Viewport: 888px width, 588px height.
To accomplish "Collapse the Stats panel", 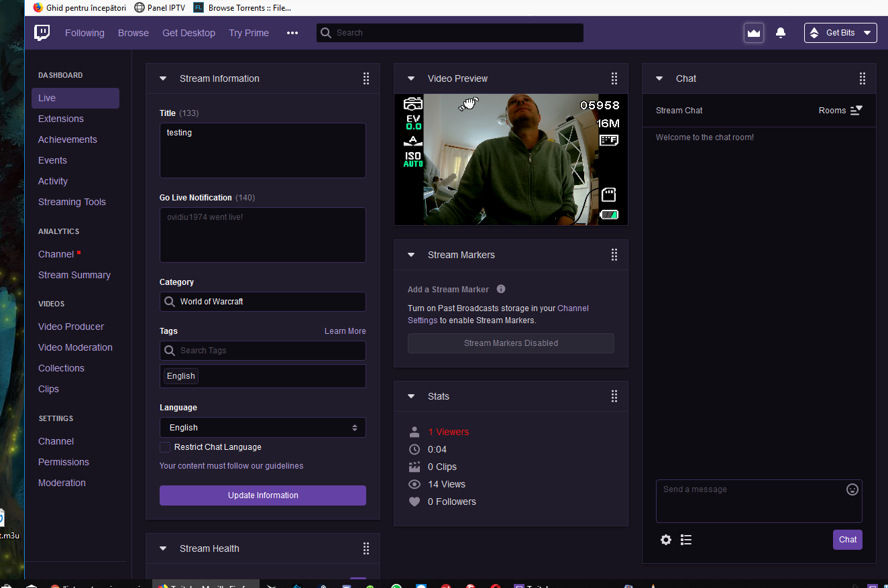I will [x=411, y=396].
